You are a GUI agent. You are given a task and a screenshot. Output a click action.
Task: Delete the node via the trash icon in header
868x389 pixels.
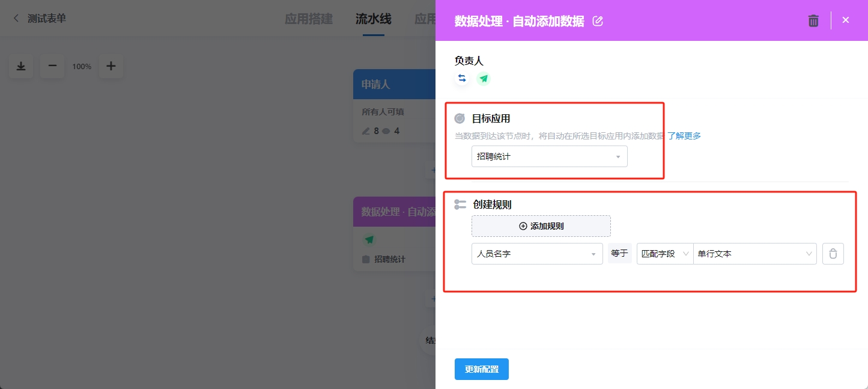[x=813, y=20]
